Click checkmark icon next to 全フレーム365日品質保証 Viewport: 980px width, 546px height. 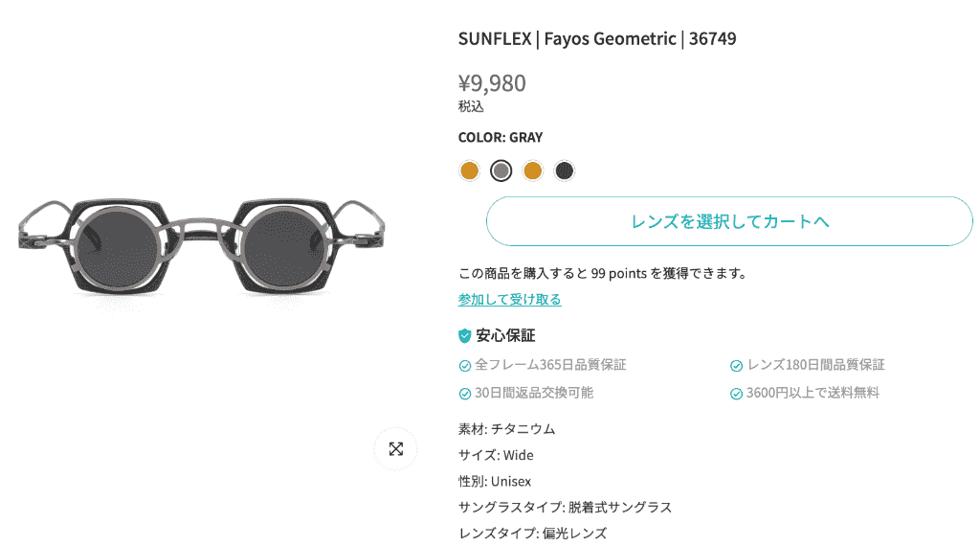465,365
